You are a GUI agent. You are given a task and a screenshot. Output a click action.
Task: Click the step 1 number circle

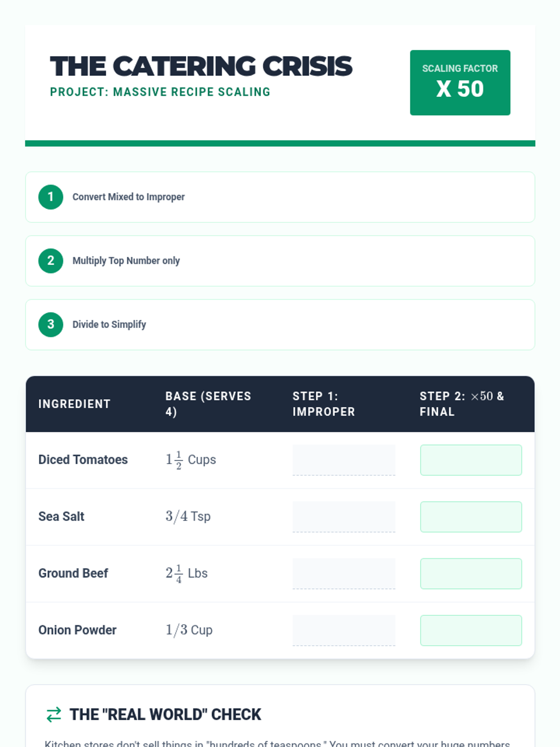[50, 197]
